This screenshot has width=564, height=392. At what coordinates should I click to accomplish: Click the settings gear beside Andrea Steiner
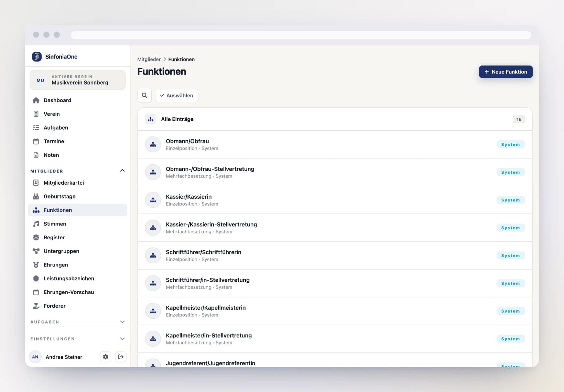pos(106,357)
